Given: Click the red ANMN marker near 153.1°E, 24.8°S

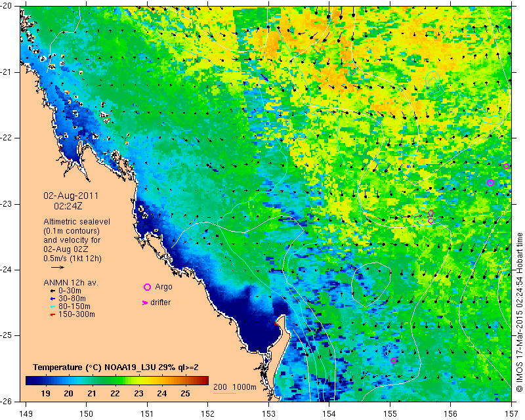Looking at the screenshot, I should [x=276, y=323].
